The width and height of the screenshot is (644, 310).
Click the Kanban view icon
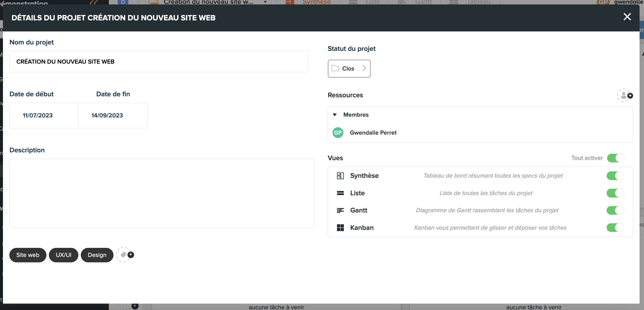tap(340, 228)
